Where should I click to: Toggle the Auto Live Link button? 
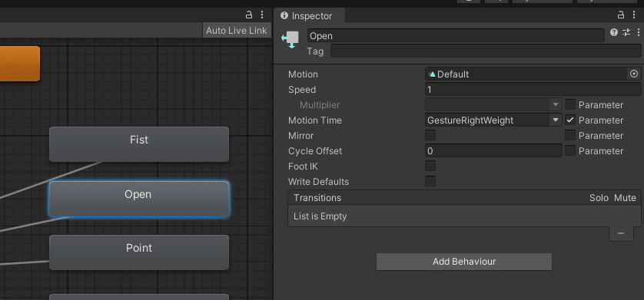tap(237, 31)
